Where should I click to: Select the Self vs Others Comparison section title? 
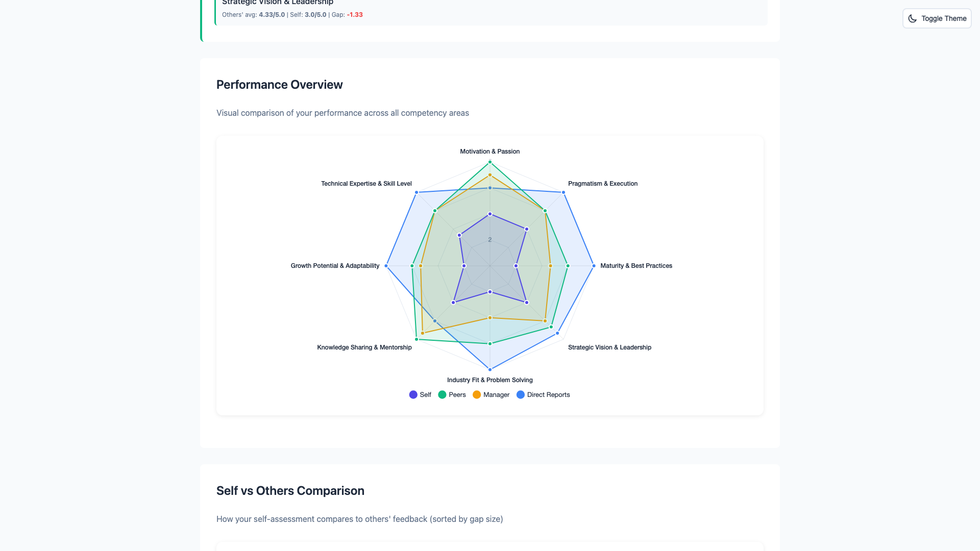click(x=290, y=490)
